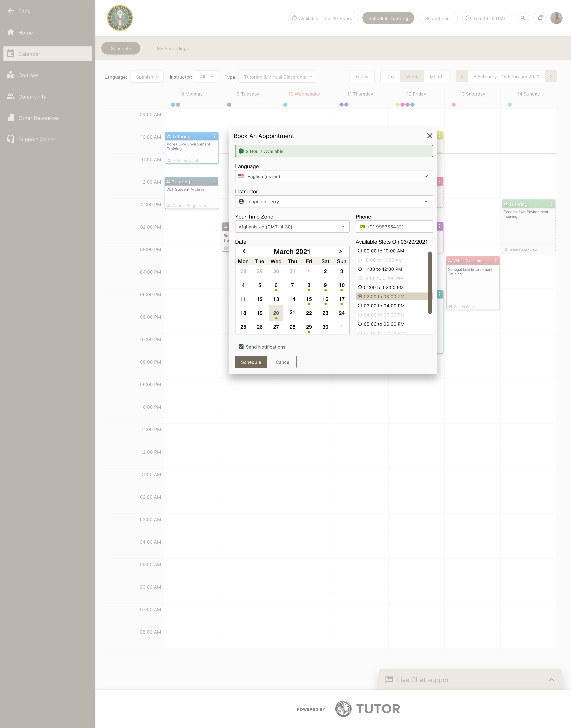Click the Phone number input field
This screenshot has width=571, height=728.
pyautogui.click(x=394, y=227)
